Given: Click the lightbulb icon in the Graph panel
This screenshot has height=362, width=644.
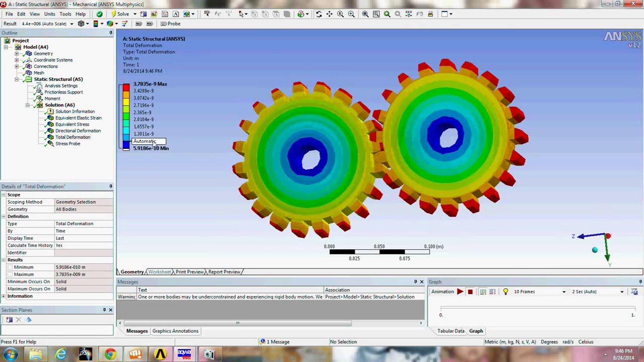Looking at the screenshot, I should coord(506,292).
